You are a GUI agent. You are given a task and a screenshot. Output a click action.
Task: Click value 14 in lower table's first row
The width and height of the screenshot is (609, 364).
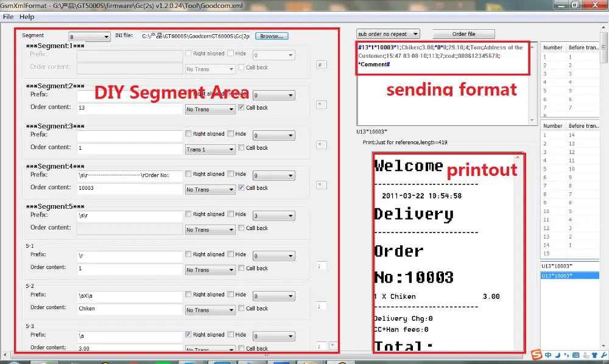click(x=572, y=135)
